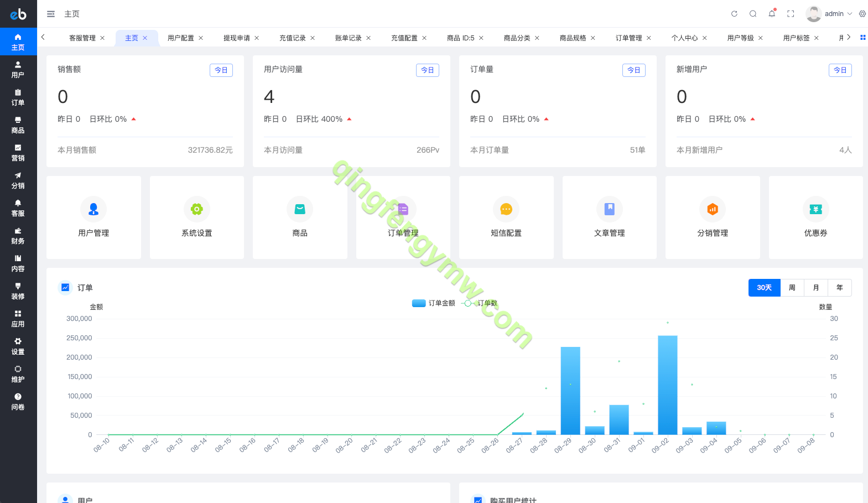Click the 08-29 order amount bar
Screen dimensions: 868x503
(x=570, y=391)
